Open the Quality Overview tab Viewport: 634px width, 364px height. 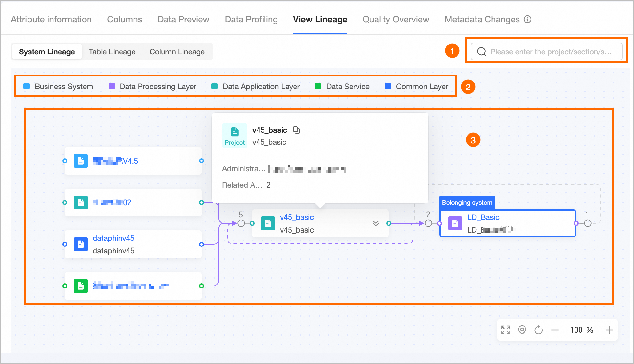pyautogui.click(x=396, y=19)
